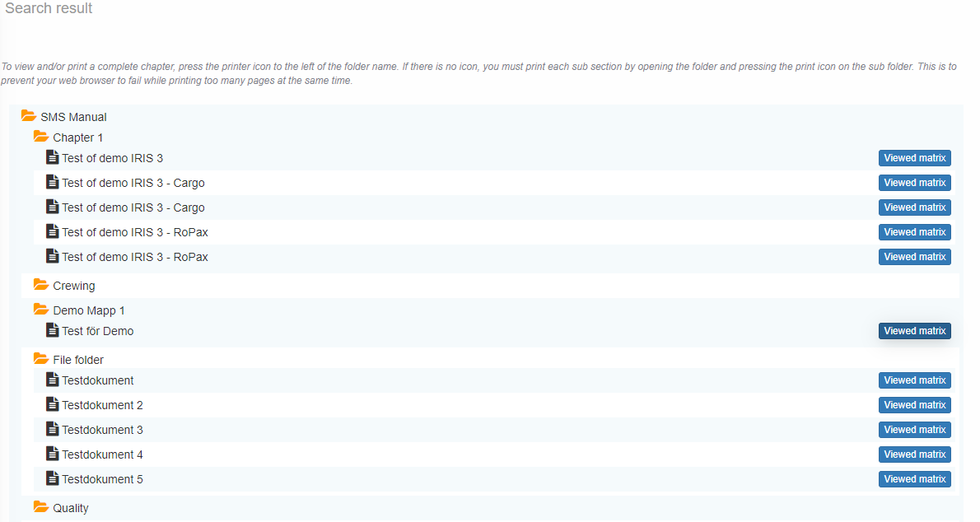
Task: Click the Crewing folder icon
Action: (x=41, y=285)
